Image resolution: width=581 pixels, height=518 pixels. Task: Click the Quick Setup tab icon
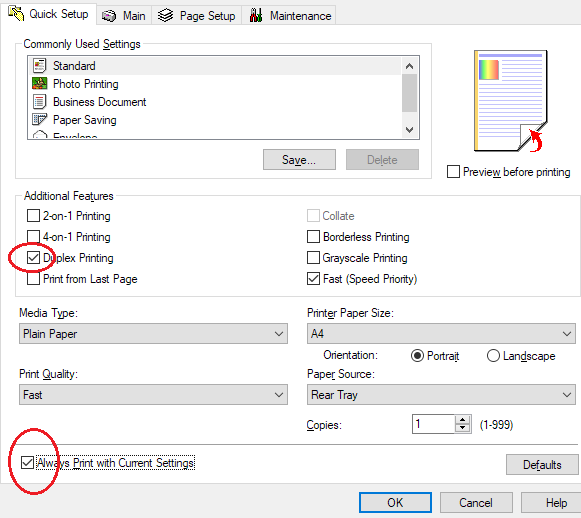click(x=16, y=14)
